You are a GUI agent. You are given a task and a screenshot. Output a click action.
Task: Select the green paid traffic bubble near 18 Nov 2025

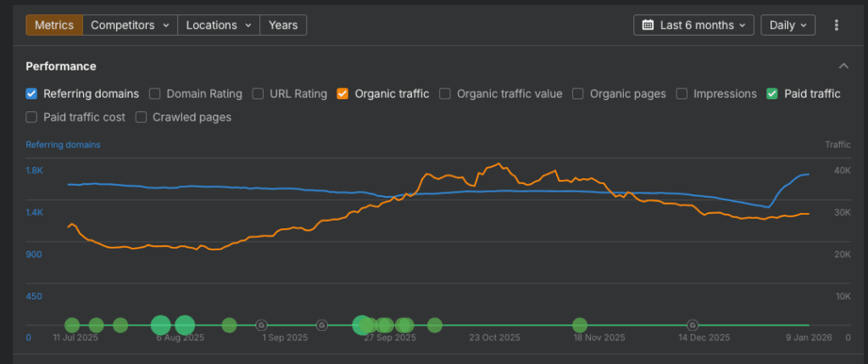(x=580, y=325)
